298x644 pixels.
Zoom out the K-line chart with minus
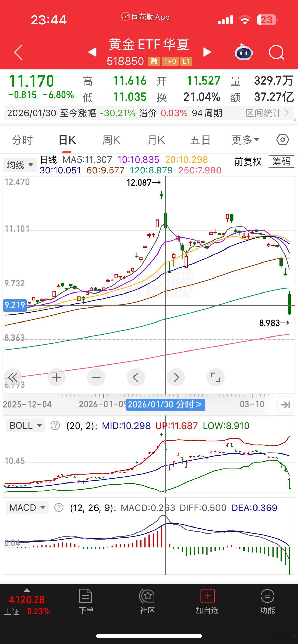tap(96, 377)
